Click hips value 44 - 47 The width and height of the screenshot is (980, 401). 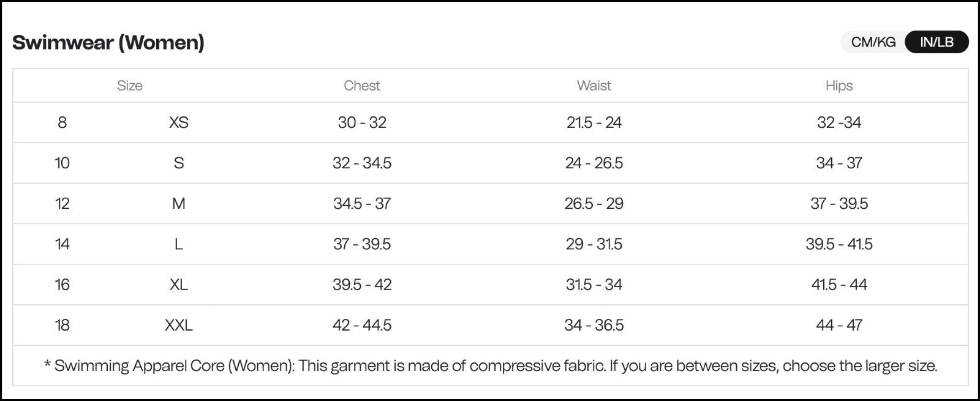point(839,325)
